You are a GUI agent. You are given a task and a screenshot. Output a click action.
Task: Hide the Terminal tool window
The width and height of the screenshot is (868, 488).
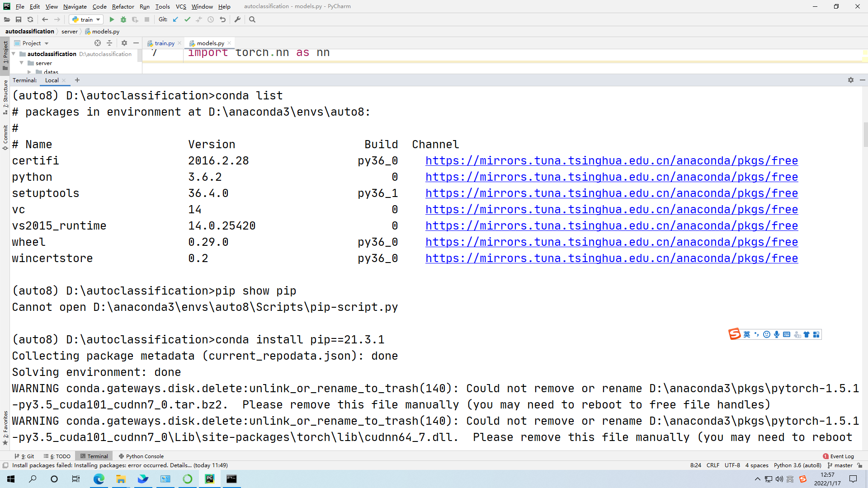pyautogui.click(x=863, y=80)
